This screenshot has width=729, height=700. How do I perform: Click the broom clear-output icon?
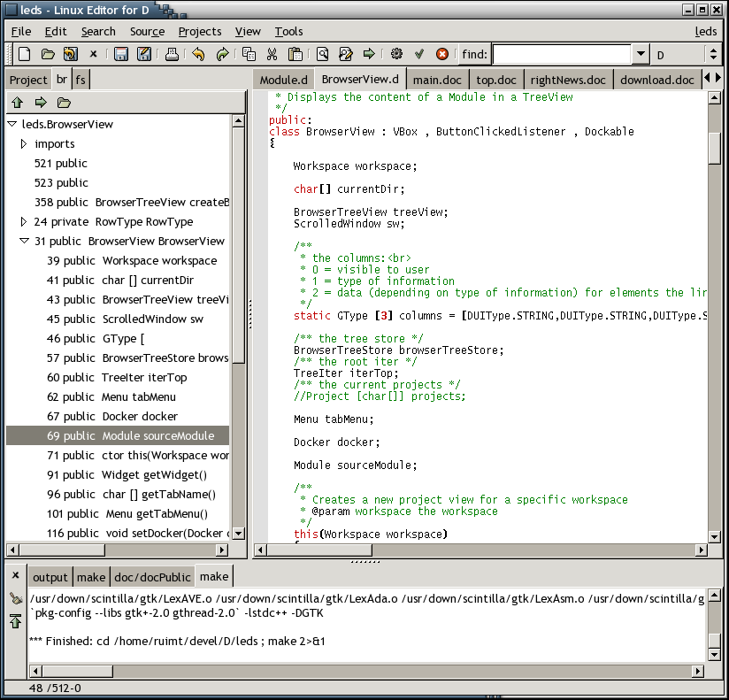pyautogui.click(x=16, y=598)
